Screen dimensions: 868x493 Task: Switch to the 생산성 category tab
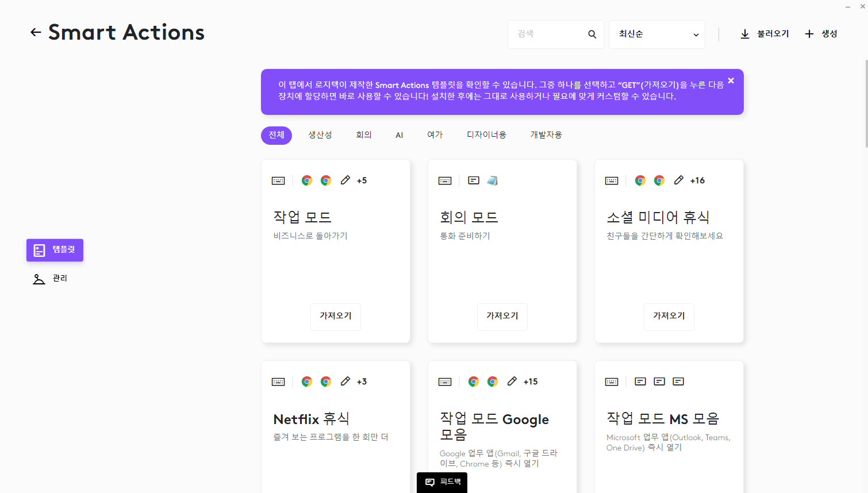pos(320,135)
